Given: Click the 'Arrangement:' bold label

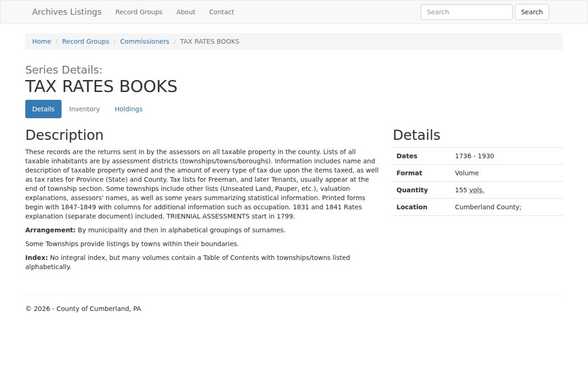Looking at the screenshot, I should point(51,230).
